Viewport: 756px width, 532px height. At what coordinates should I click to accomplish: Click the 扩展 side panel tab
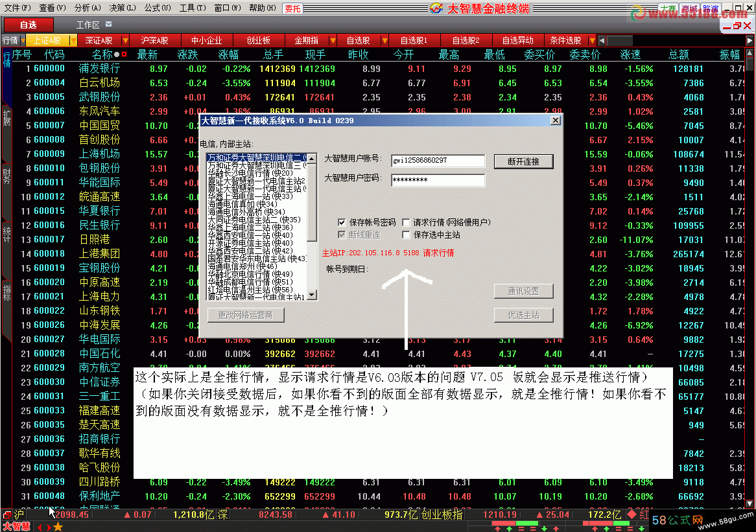click(x=6, y=118)
